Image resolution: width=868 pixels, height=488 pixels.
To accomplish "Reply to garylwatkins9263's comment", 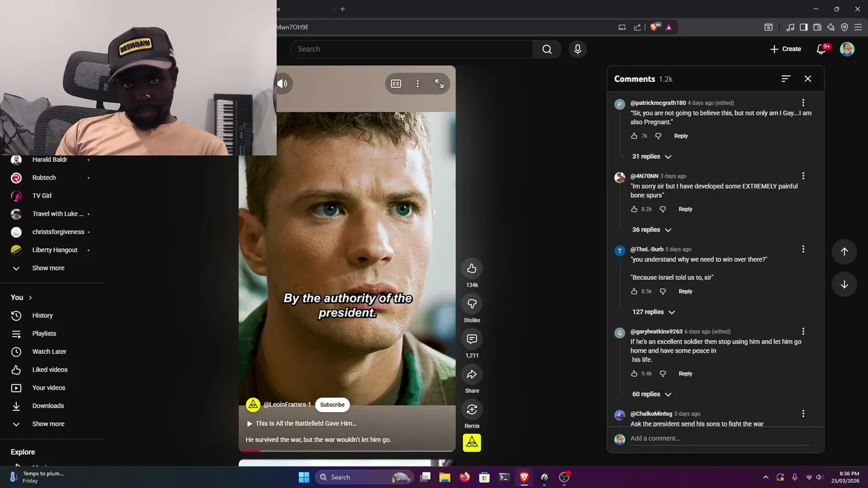I will click(x=686, y=373).
